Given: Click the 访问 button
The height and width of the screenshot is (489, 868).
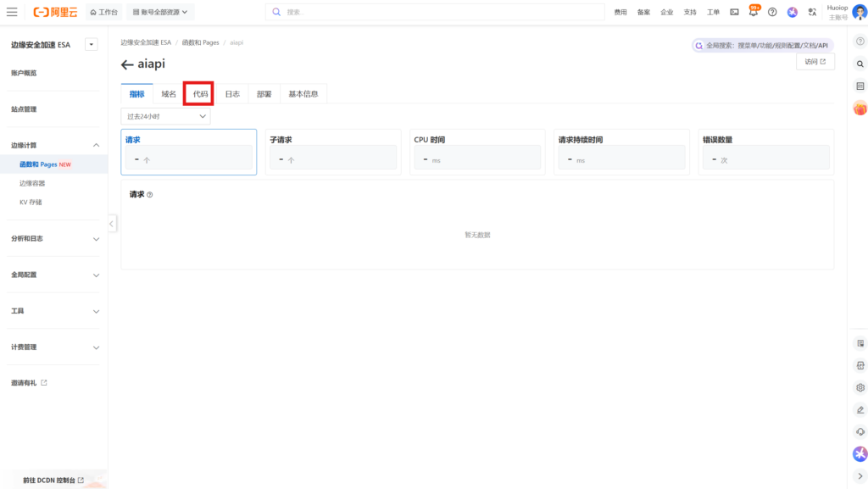Looking at the screenshot, I should (x=815, y=62).
